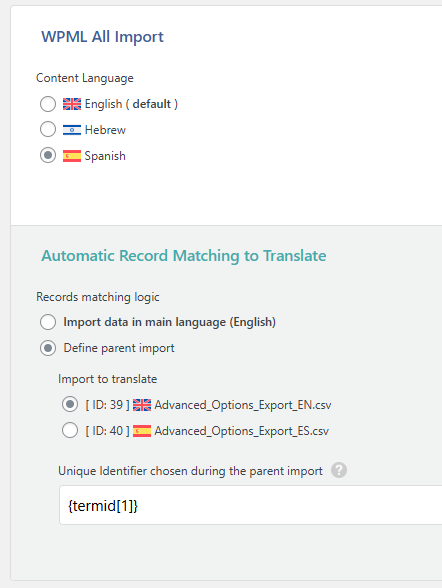Image resolution: width=442 pixels, height=588 pixels.
Task: Click the Israel flag next to Hebrew
Action: click(x=72, y=130)
